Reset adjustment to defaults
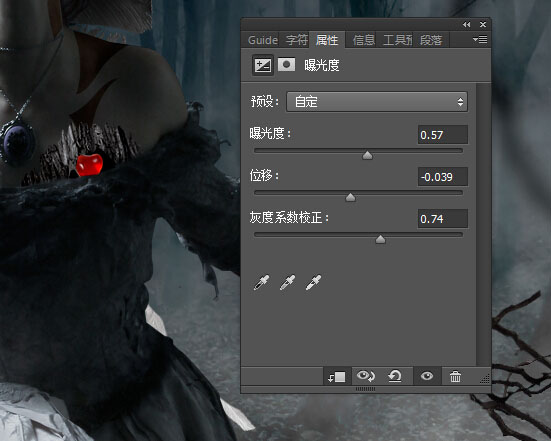Screen dimensions: 551x441 pos(395,376)
